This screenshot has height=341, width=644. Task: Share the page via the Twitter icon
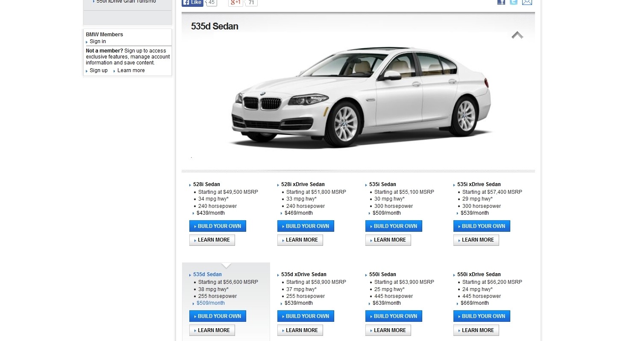point(514,2)
